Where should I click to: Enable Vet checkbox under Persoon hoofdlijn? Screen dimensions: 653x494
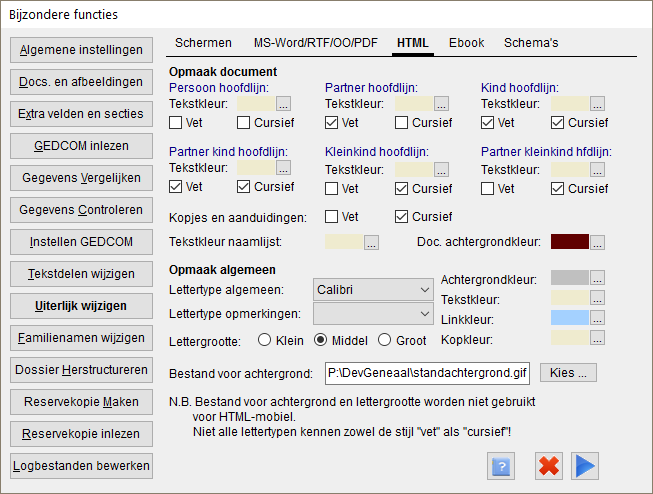[176, 123]
